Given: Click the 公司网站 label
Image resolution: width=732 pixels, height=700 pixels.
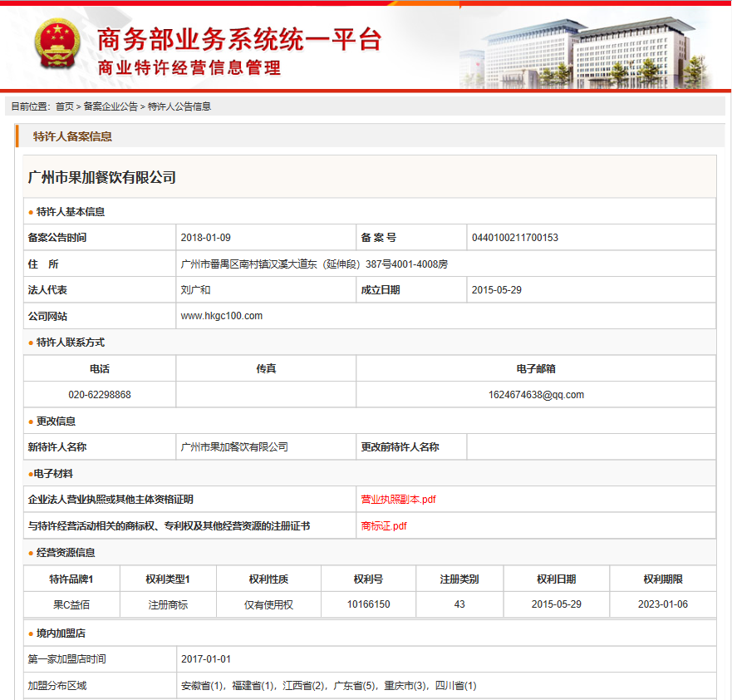Looking at the screenshot, I should pos(47,316).
